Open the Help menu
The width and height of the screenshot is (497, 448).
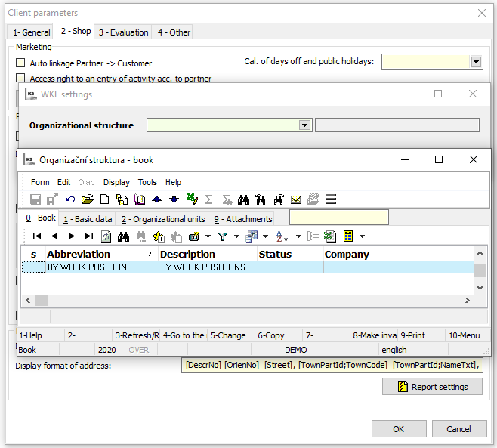click(173, 182)
